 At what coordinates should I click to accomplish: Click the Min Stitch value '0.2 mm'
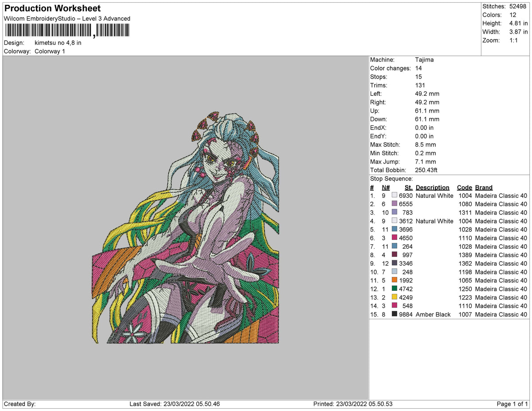tap(425, 153)
